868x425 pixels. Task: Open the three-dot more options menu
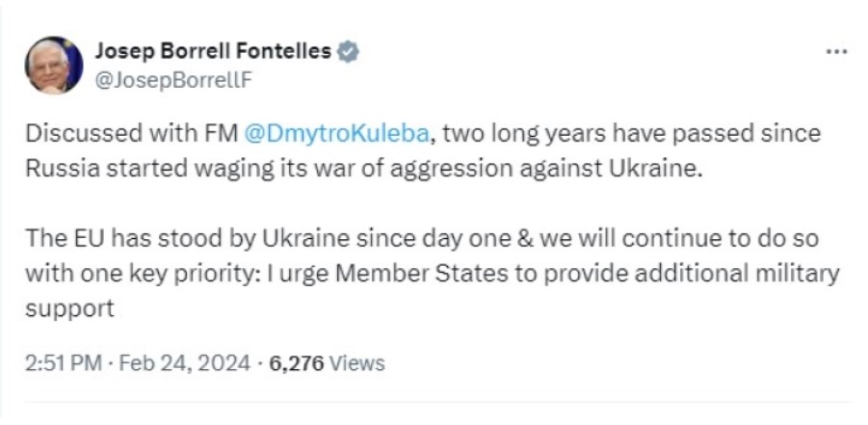pyautogui.click(x=836, y=51)
